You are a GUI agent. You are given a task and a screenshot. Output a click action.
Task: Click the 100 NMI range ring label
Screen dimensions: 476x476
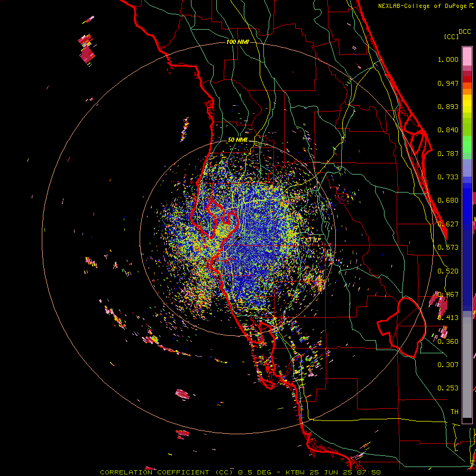pos(237,42)
